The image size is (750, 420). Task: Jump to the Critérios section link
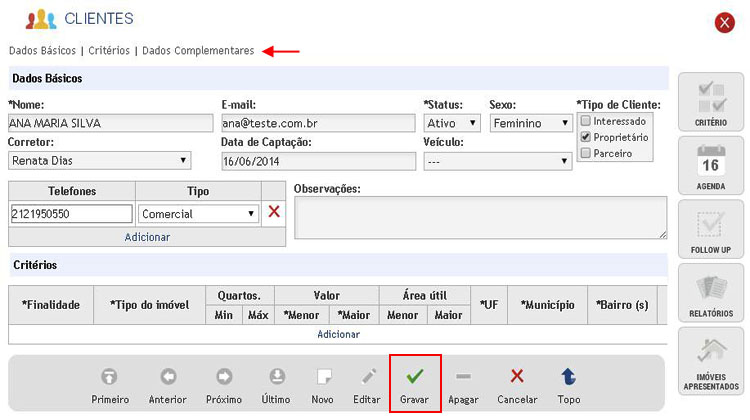pos(110,50)
